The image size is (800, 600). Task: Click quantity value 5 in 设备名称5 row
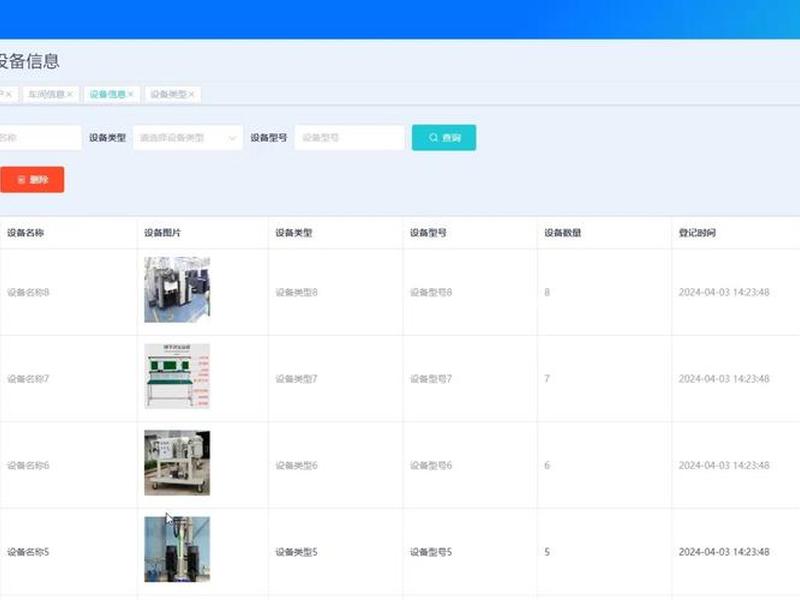[547, 552]
